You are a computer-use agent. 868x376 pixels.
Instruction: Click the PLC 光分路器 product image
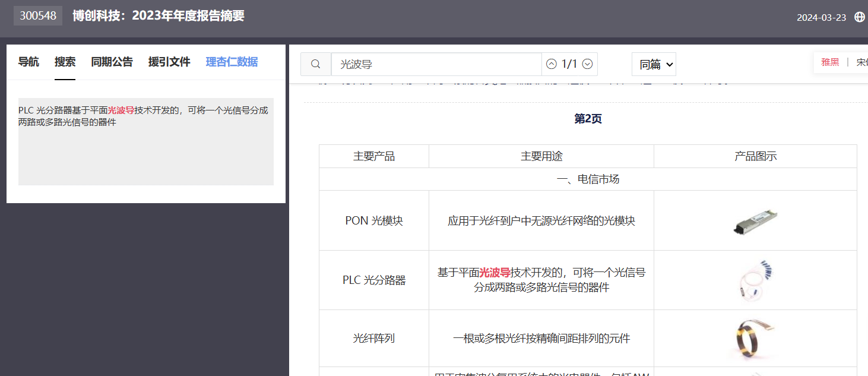click(755, 280)
